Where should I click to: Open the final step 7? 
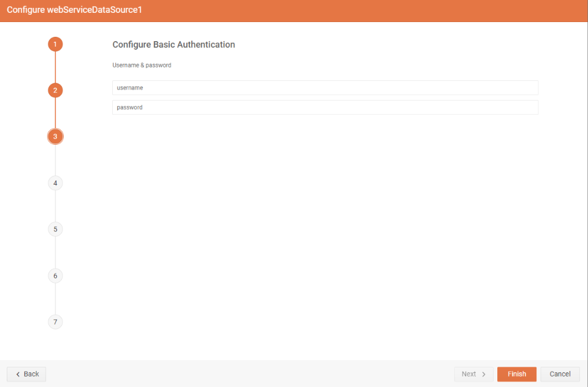(55, 321)
